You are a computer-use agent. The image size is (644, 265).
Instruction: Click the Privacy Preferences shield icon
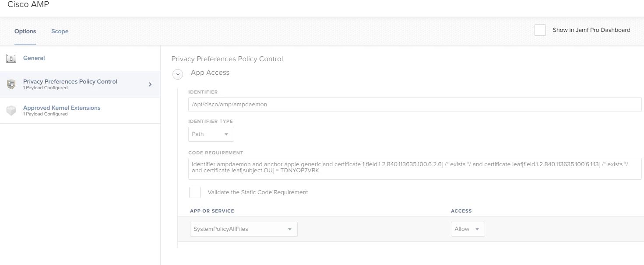[11, 84]
